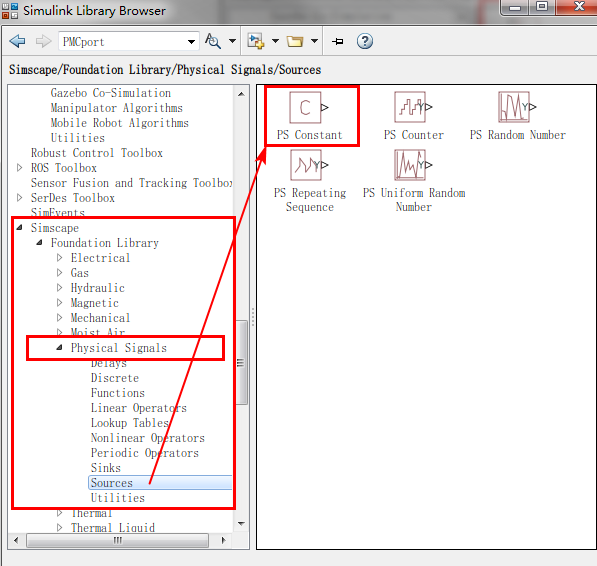Select Sensor Fusion and Tracking Toolbox
Image resolution: width=597 pixels, height=566 pixels.
[131, 183]
